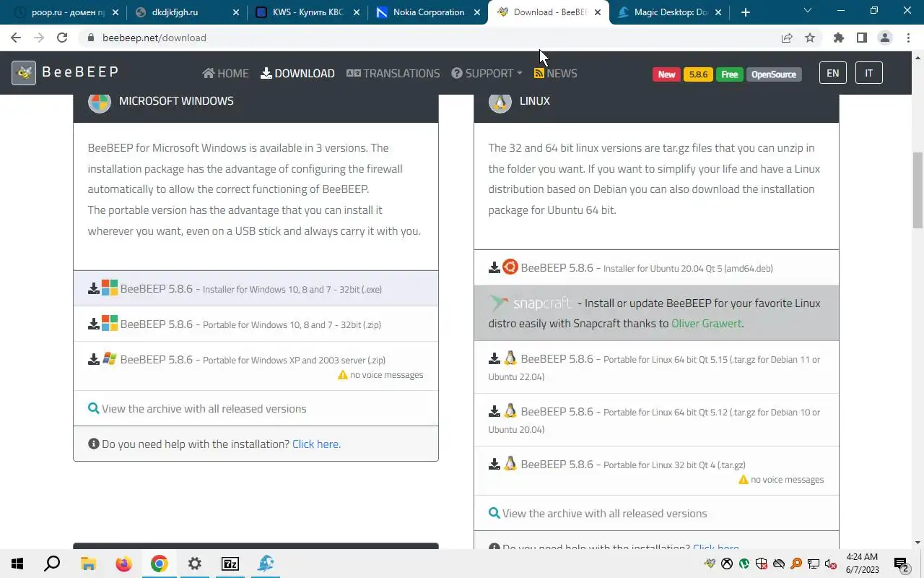Screen dimensions: 924x578
Task: Switch to Nokia Corporation browser tab
Action: coord(427,12)
